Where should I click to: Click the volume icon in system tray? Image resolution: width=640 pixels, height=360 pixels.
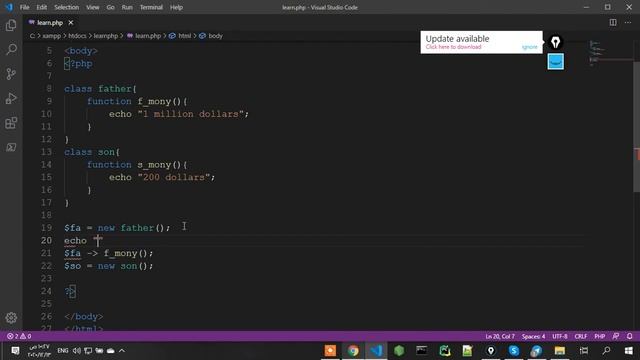(76, 351)
